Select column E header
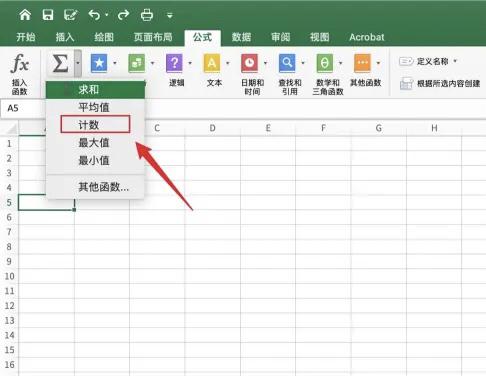Image resolution: width=486 pixels, height=376 pixels. (268, 128)
